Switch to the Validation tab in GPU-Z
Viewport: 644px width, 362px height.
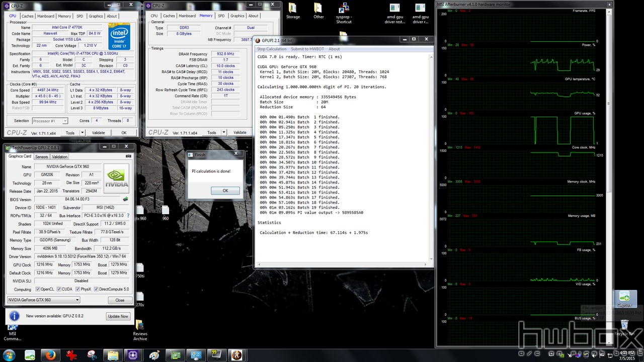click(x=59, y=157)
